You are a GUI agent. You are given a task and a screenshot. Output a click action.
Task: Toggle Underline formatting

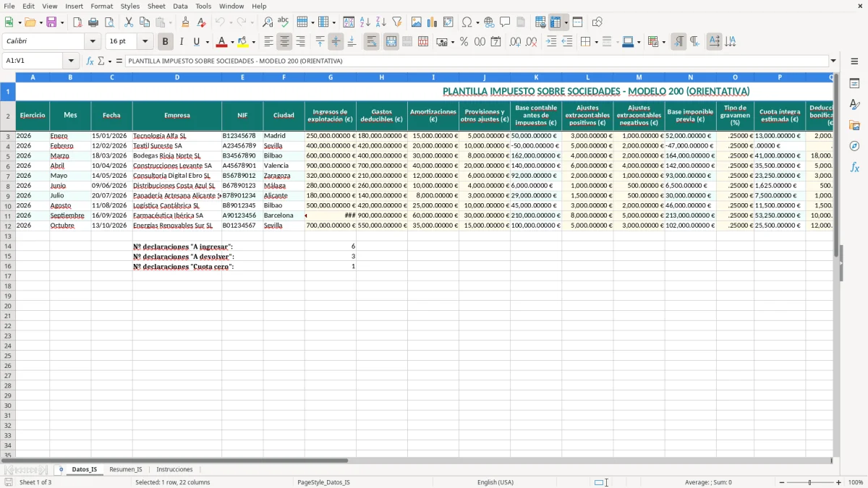pyautogui.click(x=197, y=42)
